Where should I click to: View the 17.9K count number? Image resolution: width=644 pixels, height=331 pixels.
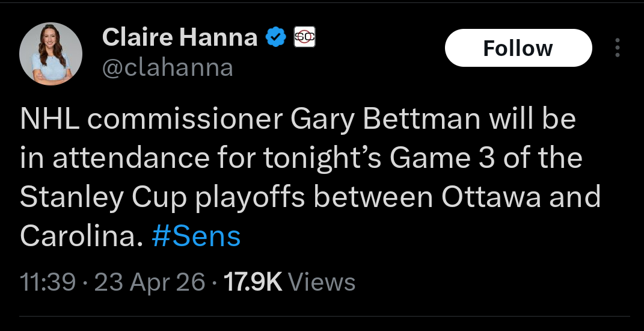click(253, 282)
